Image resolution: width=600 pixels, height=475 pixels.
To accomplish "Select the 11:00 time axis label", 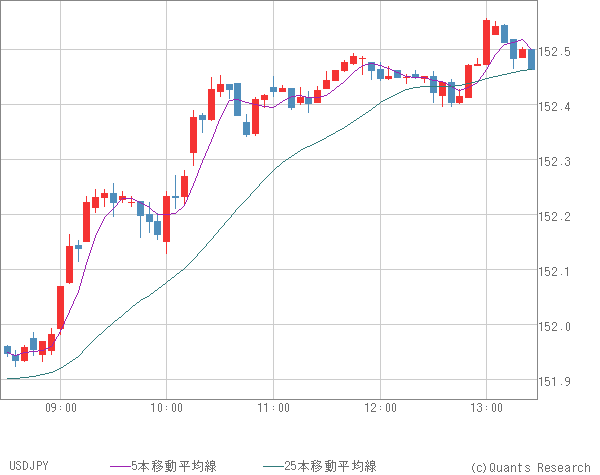I will pyautogui.click(x=273, y=407).
